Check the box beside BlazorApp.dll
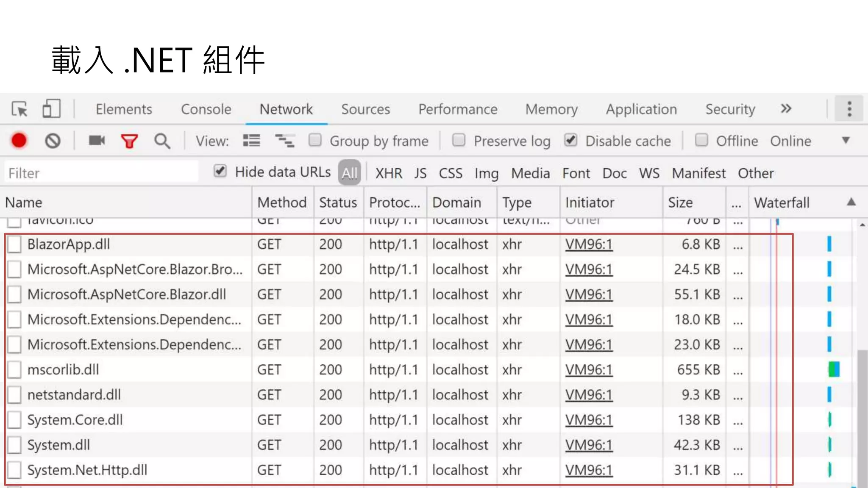This screenshot has height=488, width=868. click(x=14, y=244)
